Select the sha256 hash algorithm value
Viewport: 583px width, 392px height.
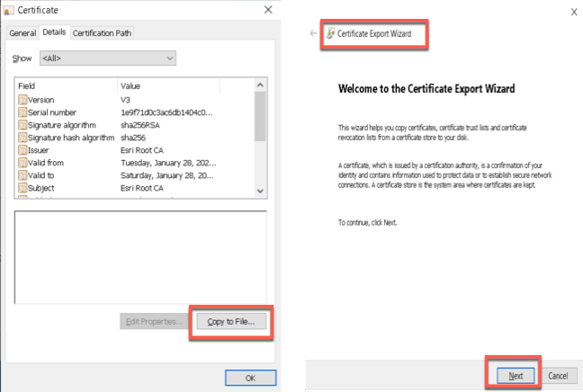tap(133, 138)
